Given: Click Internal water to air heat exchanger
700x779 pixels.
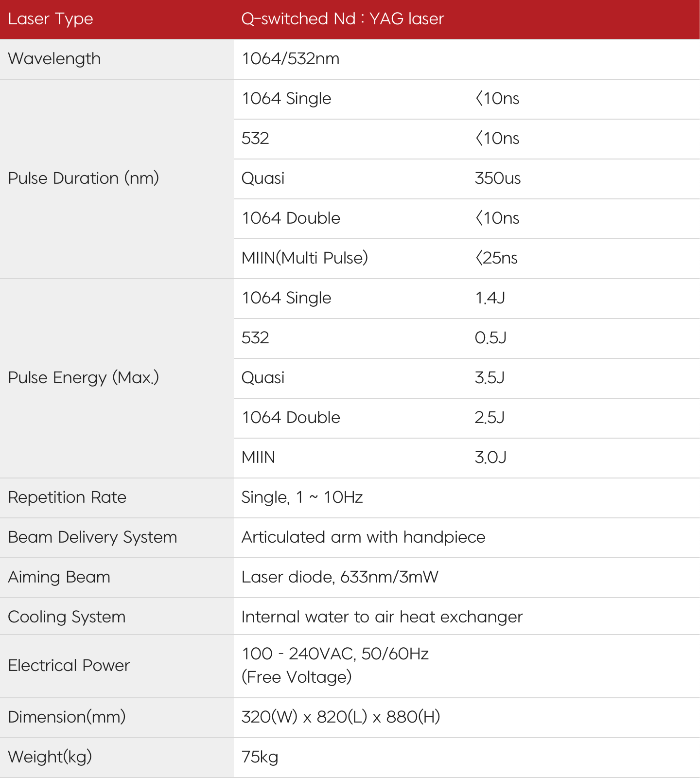Looking at the screenshot, I should click(382, 617).
